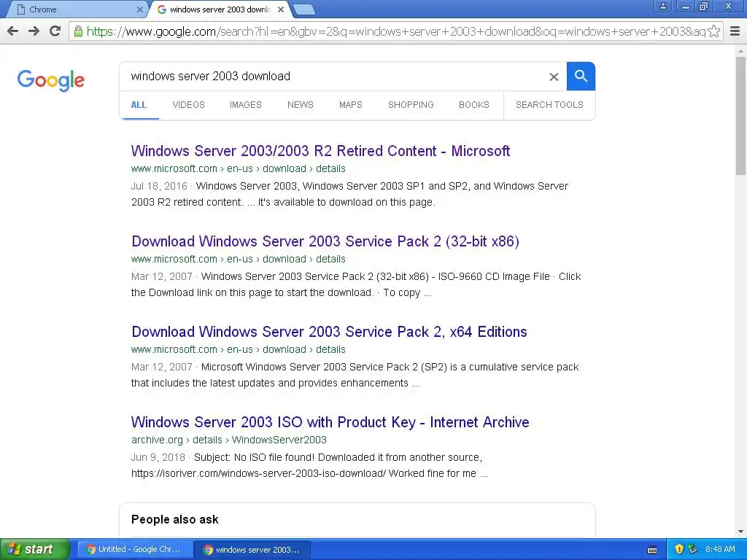
Task: Click the microsoft.com URL under Retired Content result
Action: tap(239, 168)
